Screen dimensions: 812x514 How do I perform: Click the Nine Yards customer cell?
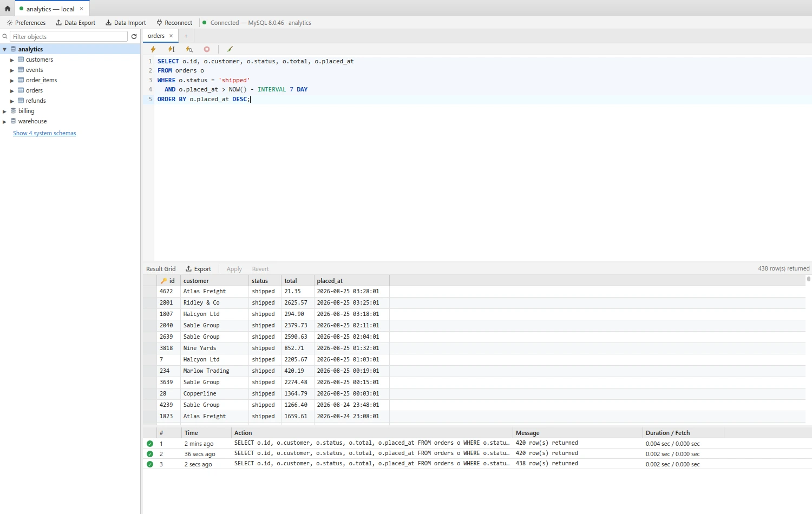coord(214,348)
